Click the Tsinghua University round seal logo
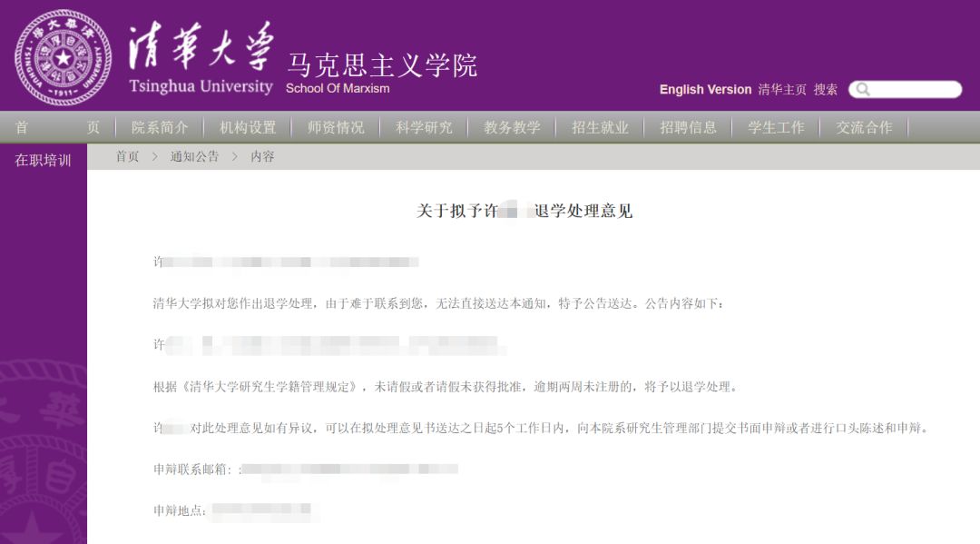This screenshot has height=544, width=980. pyautogui.click(x=64, y=57)
